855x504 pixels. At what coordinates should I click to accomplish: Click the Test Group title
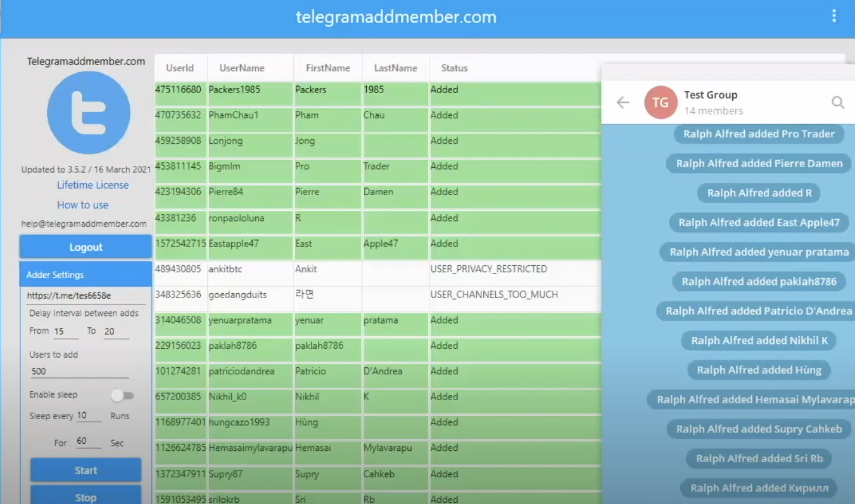click(x=711, y=95)
